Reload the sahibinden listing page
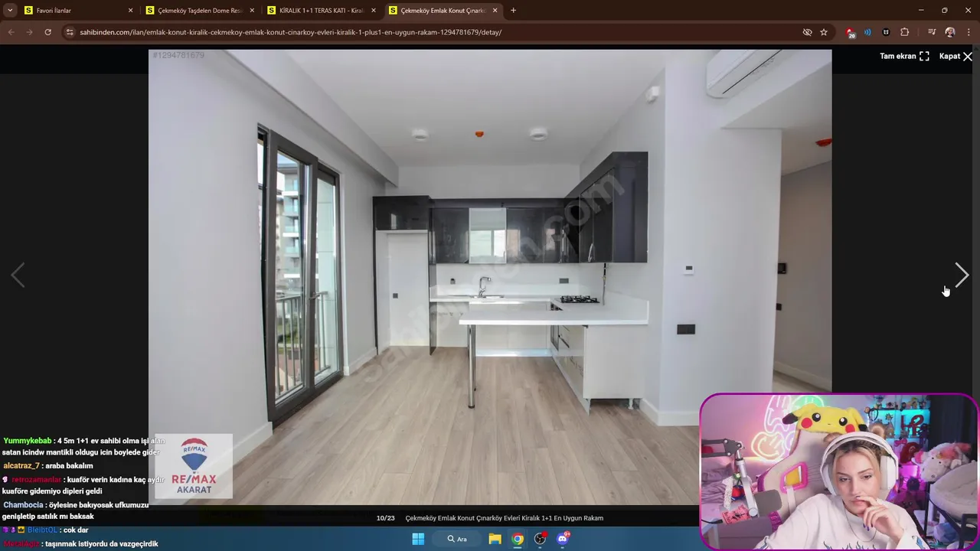This screenshot has width=980, height=551. click(47, 32)
